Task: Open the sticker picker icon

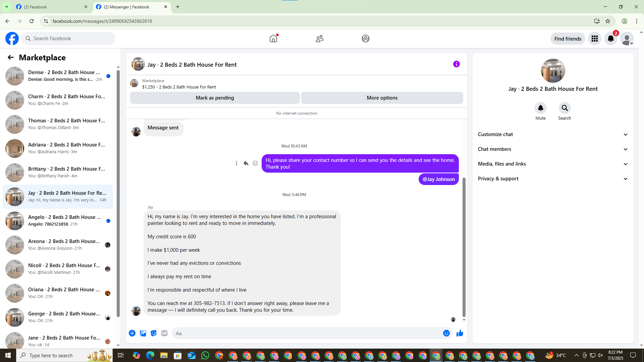Action: [154, 333]
